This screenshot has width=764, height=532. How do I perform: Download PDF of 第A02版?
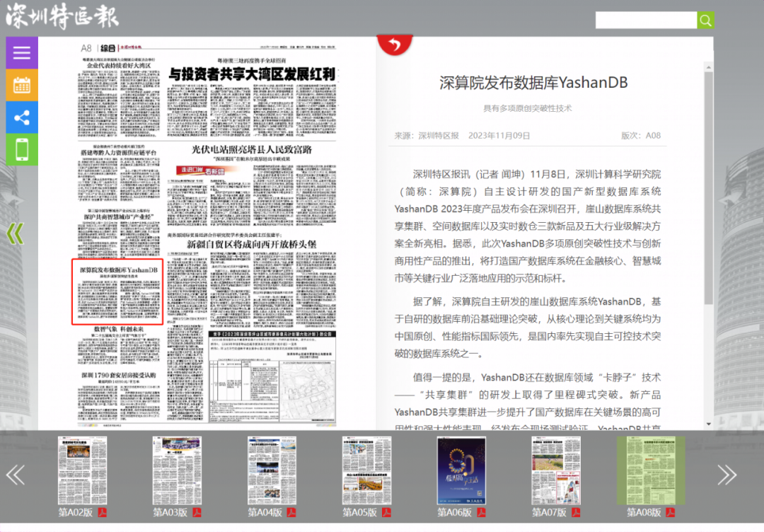pos(103,512)
